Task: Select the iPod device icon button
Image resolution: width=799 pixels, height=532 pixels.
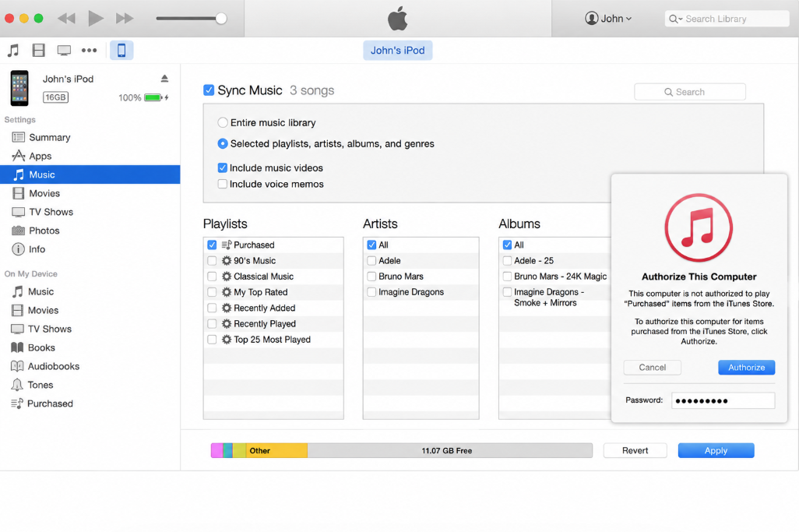Action: (121, 50)
